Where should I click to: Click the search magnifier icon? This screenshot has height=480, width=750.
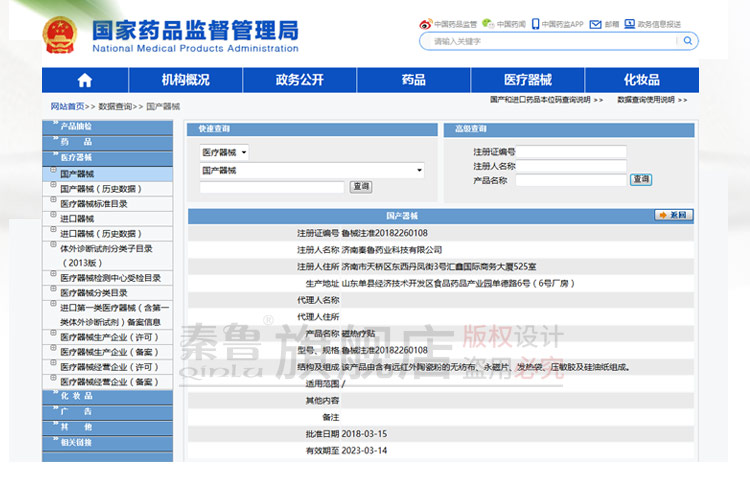[687, 41]
